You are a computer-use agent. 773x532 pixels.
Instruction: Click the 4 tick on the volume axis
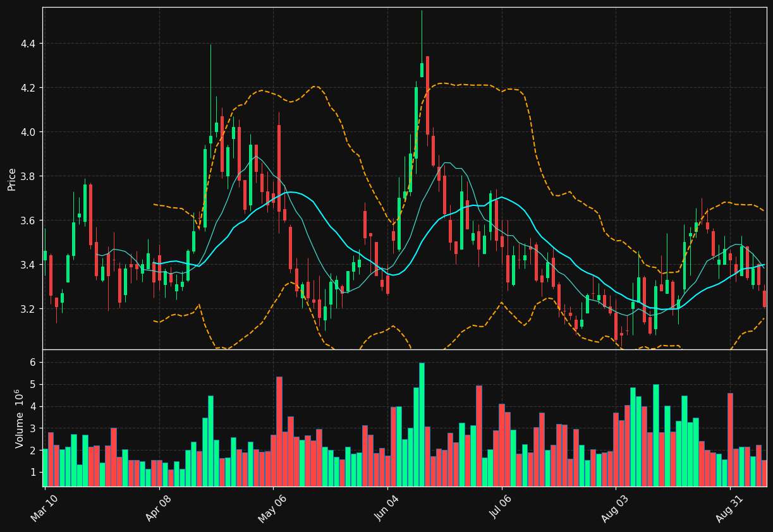32,406
